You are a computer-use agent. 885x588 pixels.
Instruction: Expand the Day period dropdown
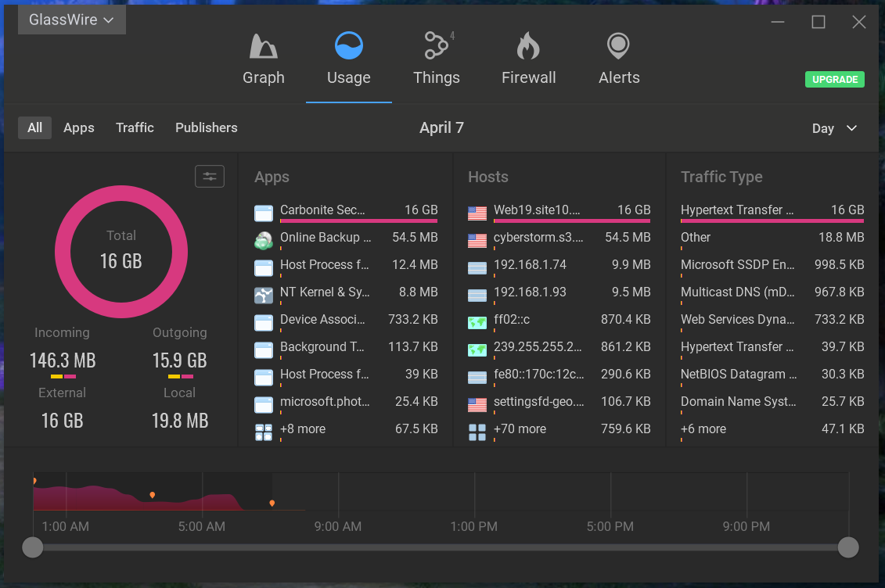tap(834, 128)
